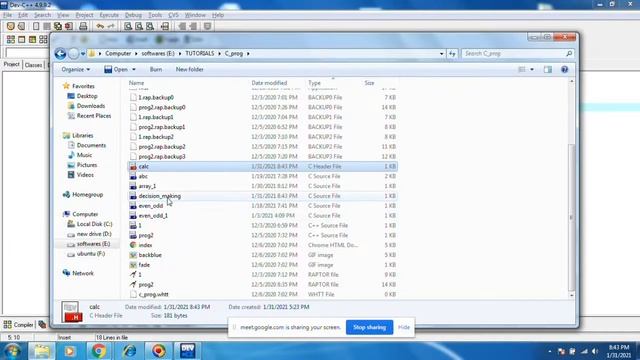The image size is (640, 360).
Task: Click the red Close file icon in Dev-C++ toolbar
Action: point(69,27)
